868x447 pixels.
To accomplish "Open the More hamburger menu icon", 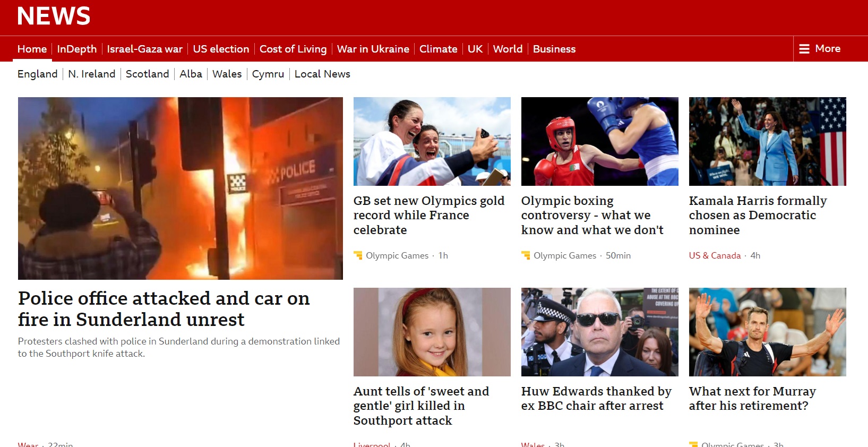I will (x=804, y=49).
